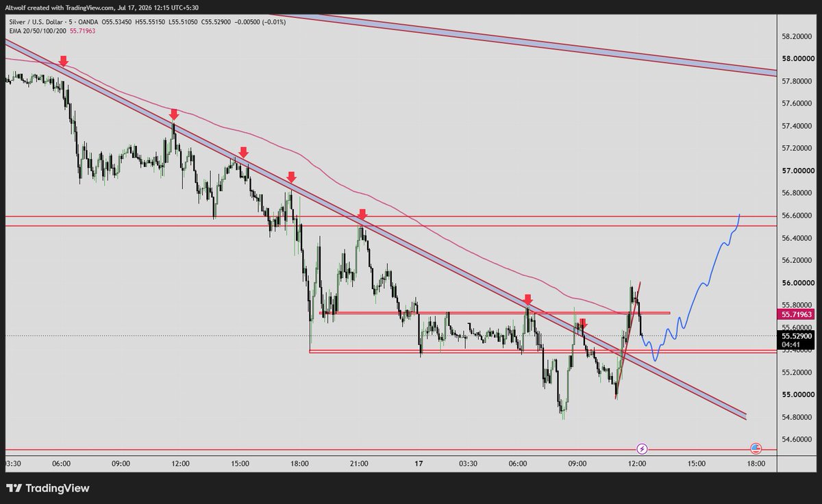
Task: Click the 57.20000 price axis label
Action: (797, 148)
